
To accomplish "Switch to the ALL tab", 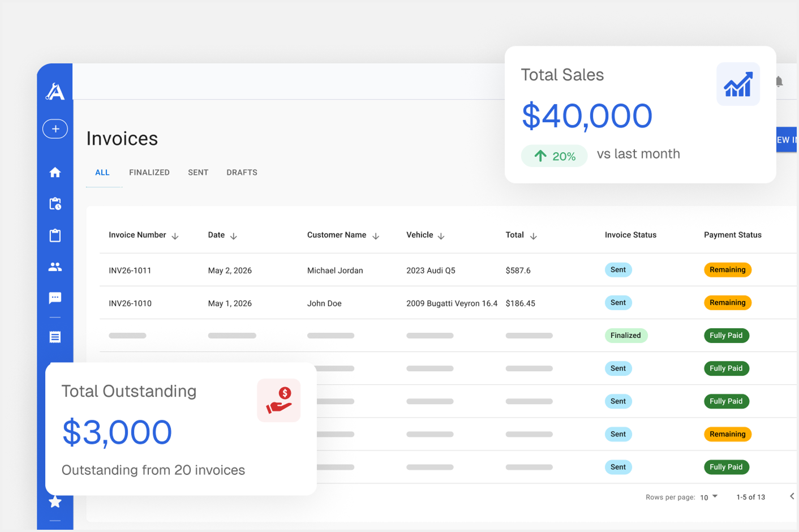I will coord(102,173).
